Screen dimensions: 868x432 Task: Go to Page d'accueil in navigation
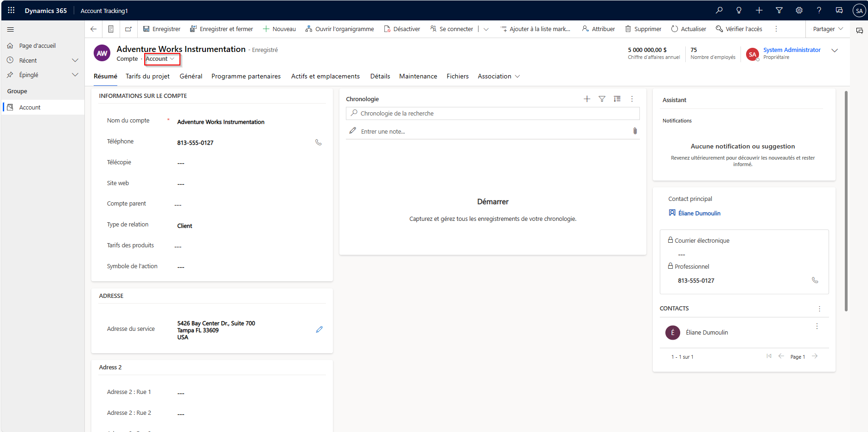[x=37, y=46]
